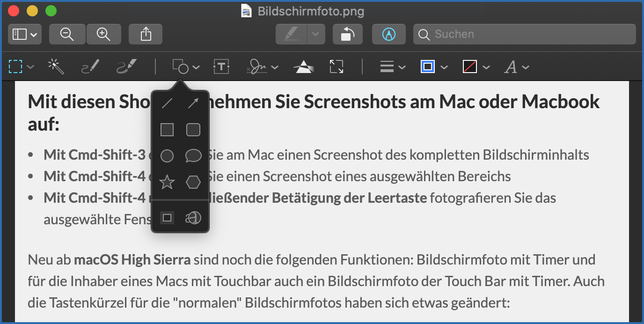Toggle the Highlight pen button

(x=292, y=34)
